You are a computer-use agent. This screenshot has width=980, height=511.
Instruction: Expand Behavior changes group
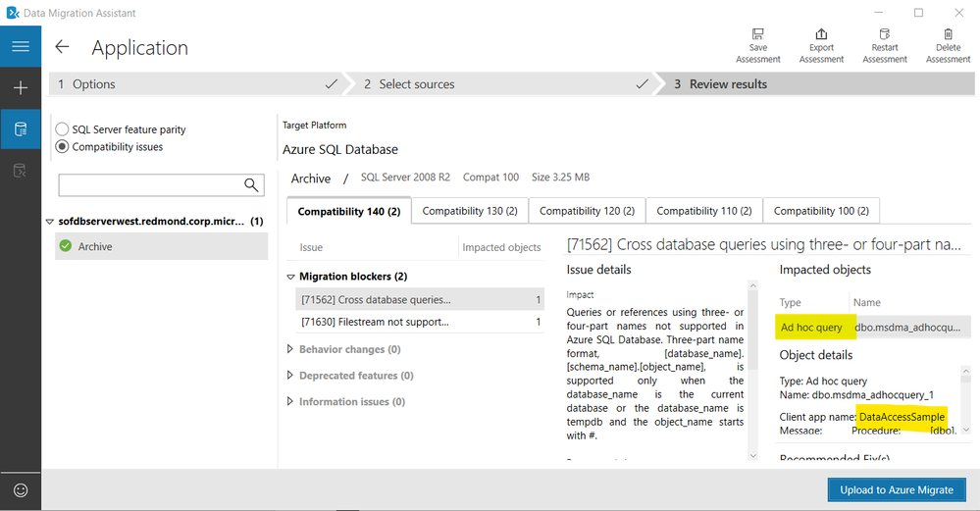(x=290, y=349)
